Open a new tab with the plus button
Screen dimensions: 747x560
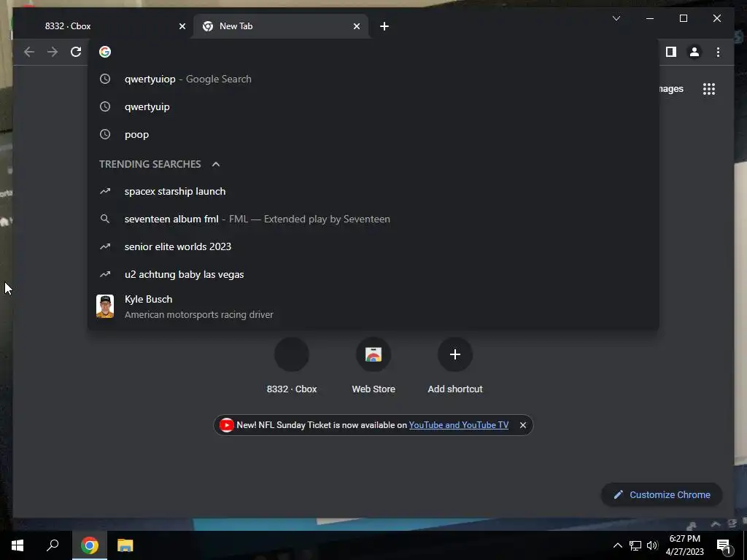click(384, 26)
